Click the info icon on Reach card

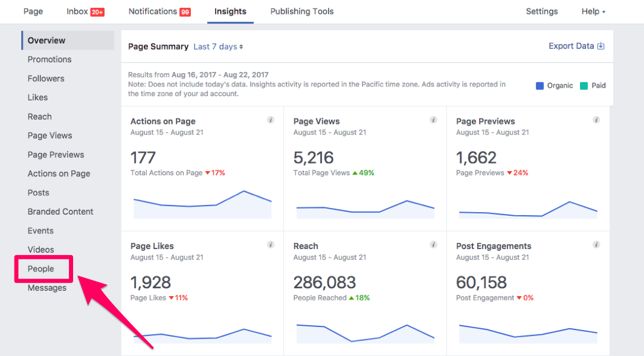point(433,245)
